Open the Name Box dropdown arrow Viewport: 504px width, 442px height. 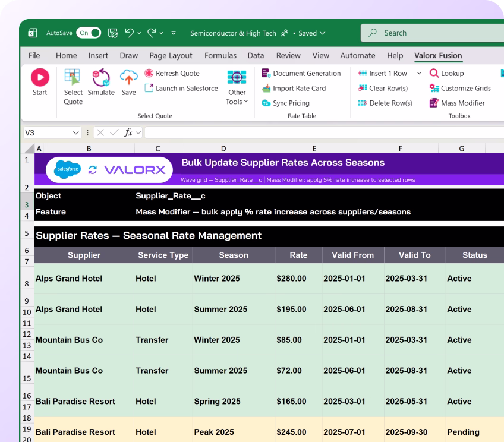(x=76, y=132)
